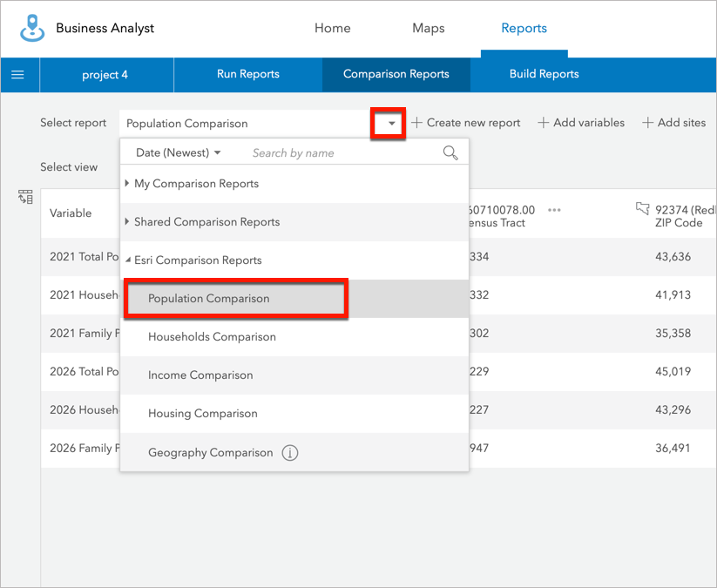Go to the Build Reports tab
This screenshot has width=717, height=588.
pos(544,75)
